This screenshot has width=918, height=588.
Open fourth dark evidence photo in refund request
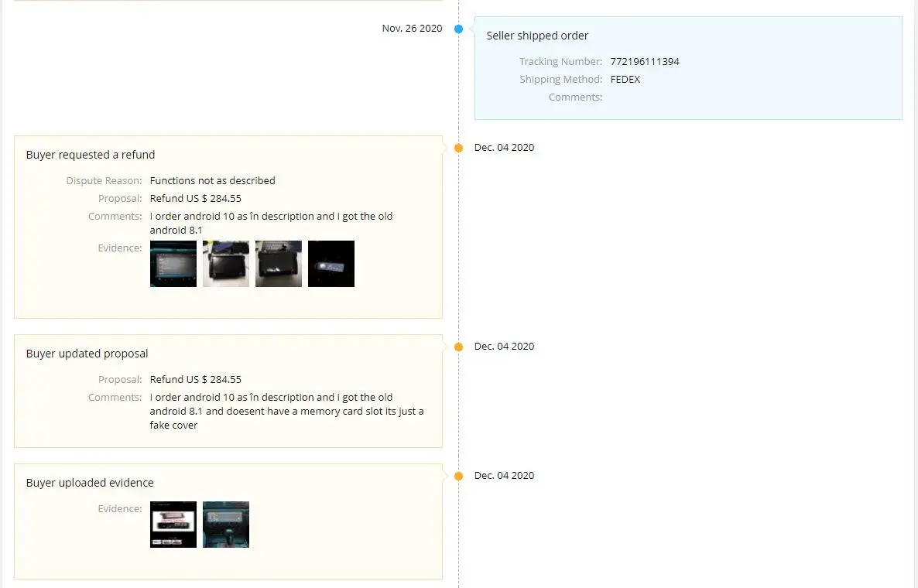pos(331,264)
